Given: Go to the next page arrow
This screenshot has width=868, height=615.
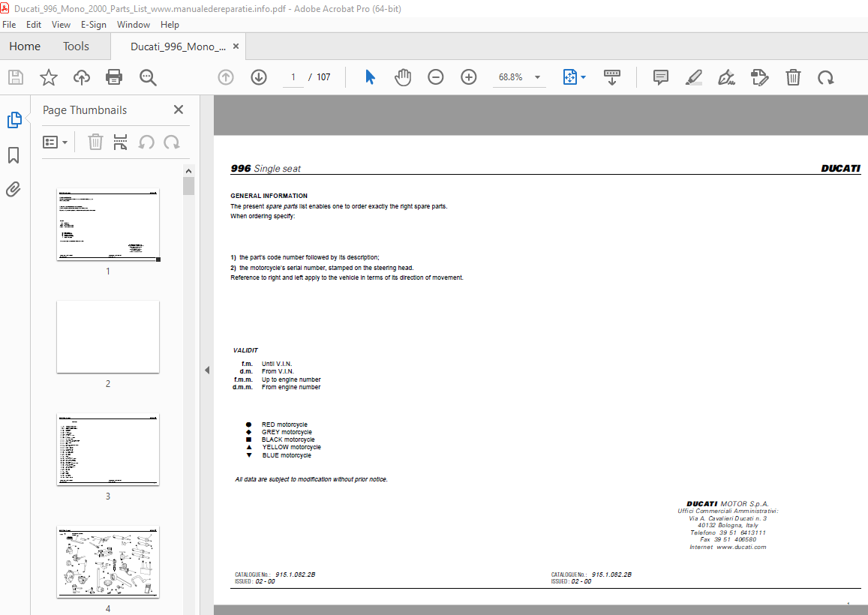Looking at the screenshot, I should (259, 77).
